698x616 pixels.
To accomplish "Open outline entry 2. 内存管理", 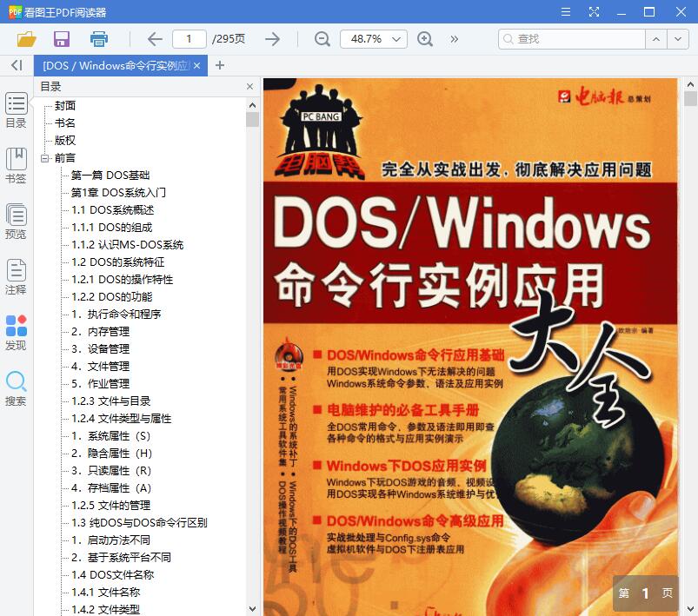I will [x=101, y=332].
